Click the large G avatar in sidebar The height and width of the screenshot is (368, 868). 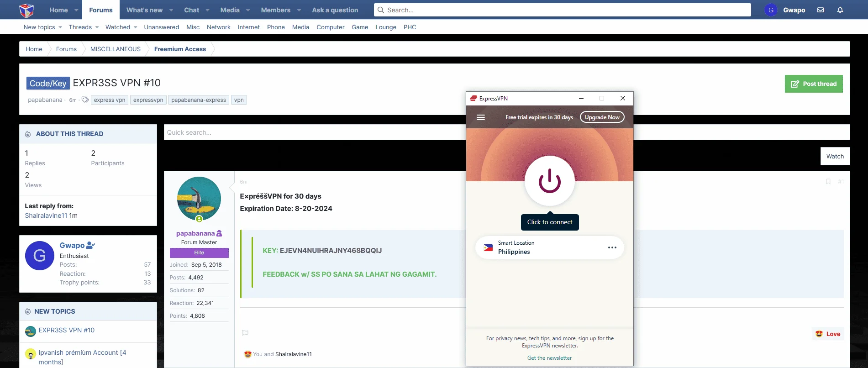40,256
